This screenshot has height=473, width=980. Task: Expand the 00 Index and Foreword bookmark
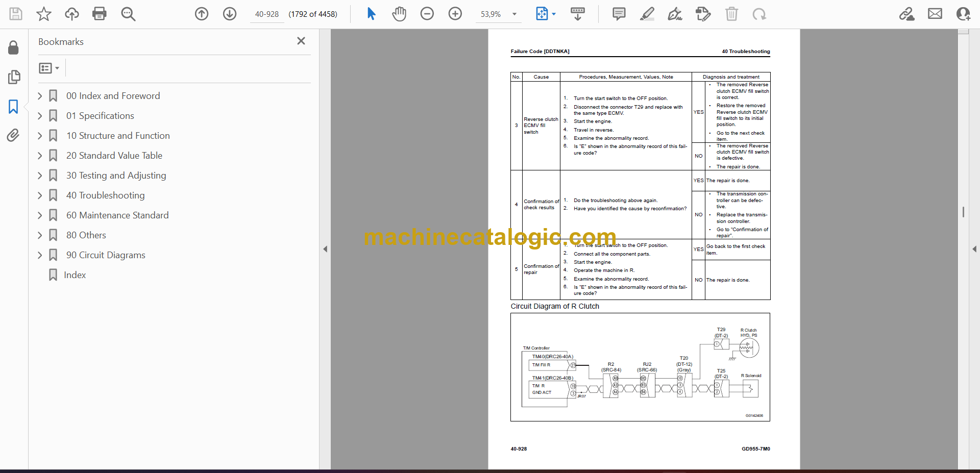tap(40, 96)
